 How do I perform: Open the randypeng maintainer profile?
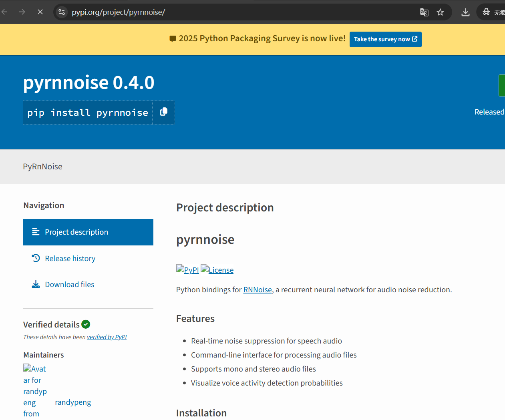(73, 402)
